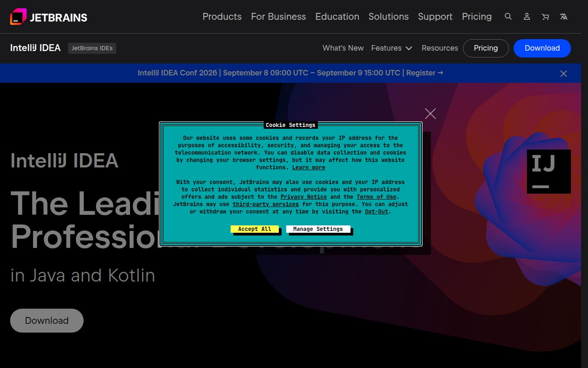Go to the IntelliJ IDEA product home
Image resolution: width=588 pixels, height=368 pixels.
coord(35,48)
